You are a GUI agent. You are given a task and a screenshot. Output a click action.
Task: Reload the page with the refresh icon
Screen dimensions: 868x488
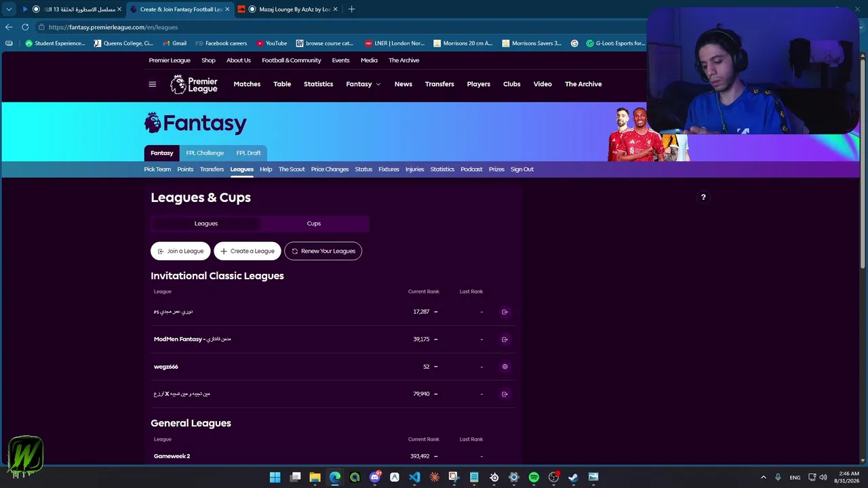point(25,27)
